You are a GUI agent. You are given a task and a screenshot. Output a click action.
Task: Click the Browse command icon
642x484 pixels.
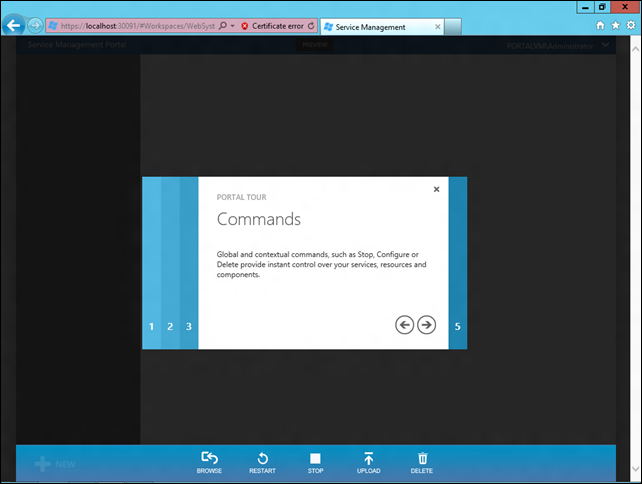point(209,458)
